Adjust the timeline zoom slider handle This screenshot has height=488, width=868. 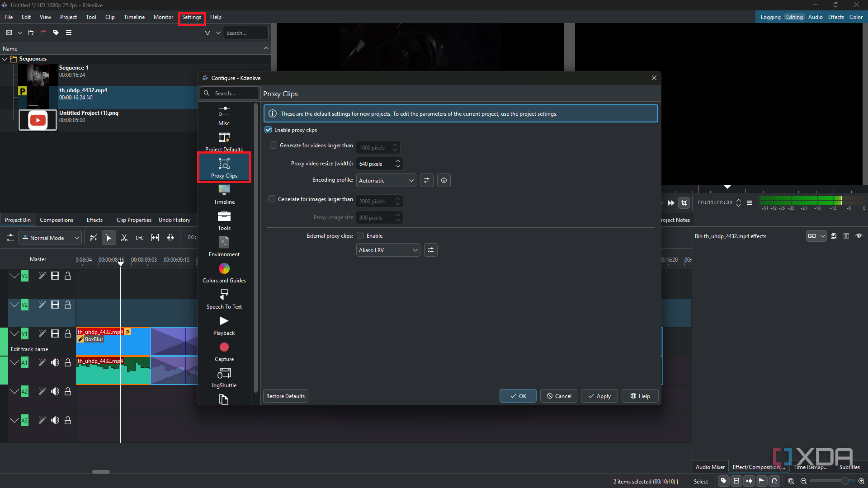844,481
